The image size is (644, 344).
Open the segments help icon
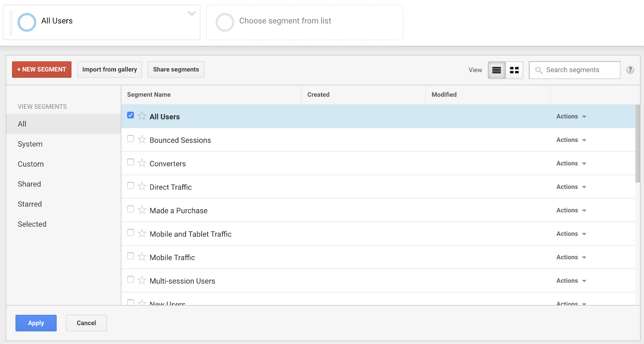coord(630,70)
